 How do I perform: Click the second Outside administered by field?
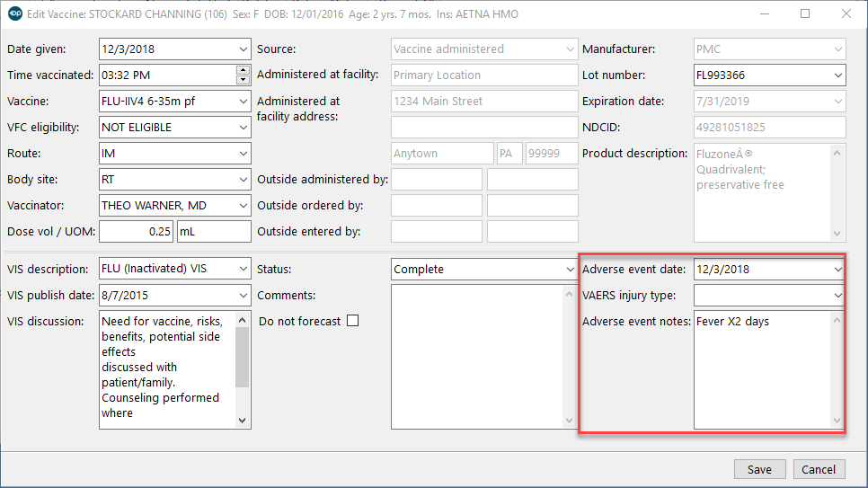pos(533,180)
